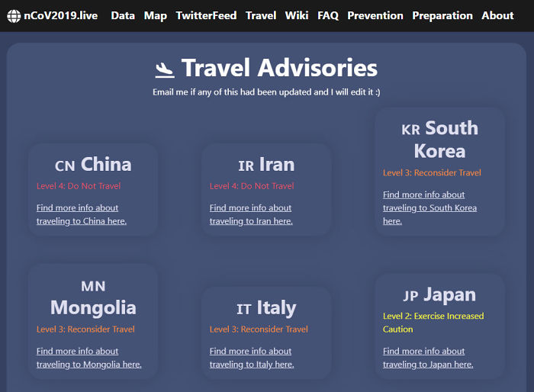Open the Prevention section
The width and height of the screenshot is (534, 392).
(x=375, y=15)
